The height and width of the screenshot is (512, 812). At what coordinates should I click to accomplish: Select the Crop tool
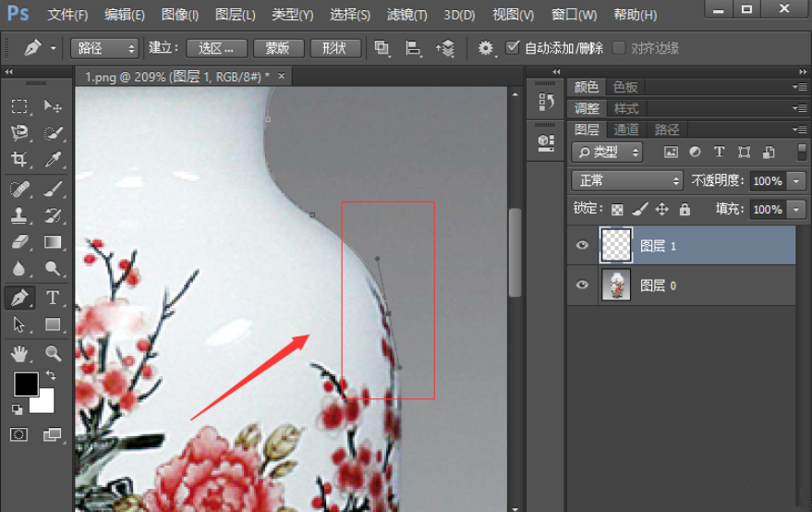[19, 161]
